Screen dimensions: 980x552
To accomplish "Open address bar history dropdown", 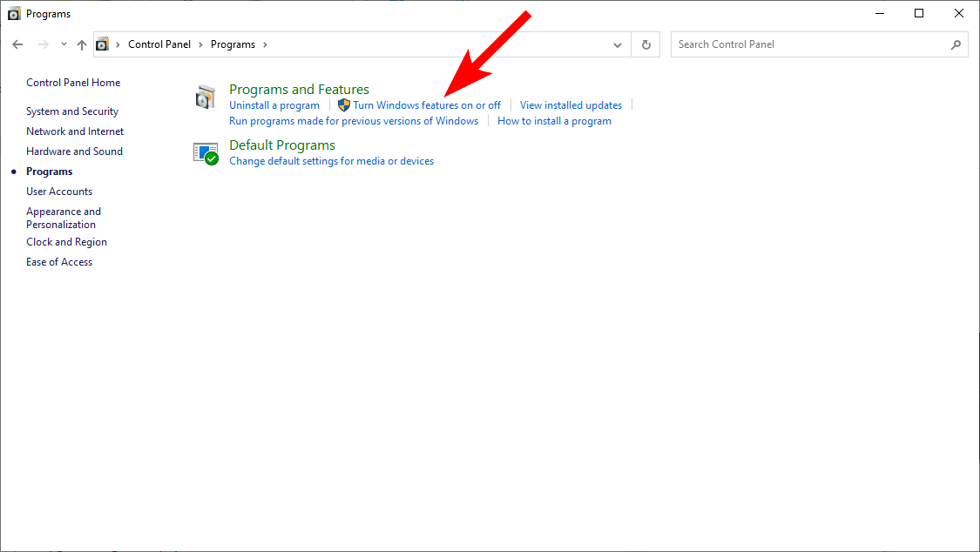I will [x=618, y=44].
